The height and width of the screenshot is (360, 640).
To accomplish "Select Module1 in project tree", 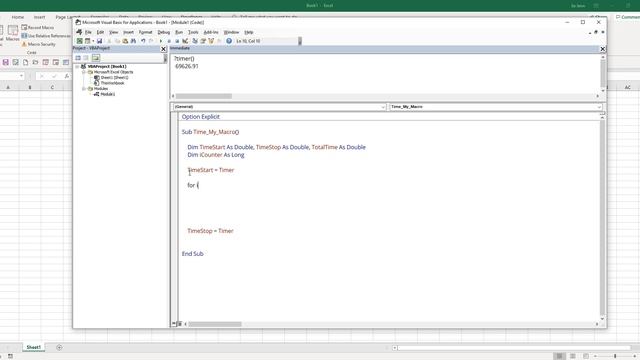I will pyautogui.click(x=108, y=94).
